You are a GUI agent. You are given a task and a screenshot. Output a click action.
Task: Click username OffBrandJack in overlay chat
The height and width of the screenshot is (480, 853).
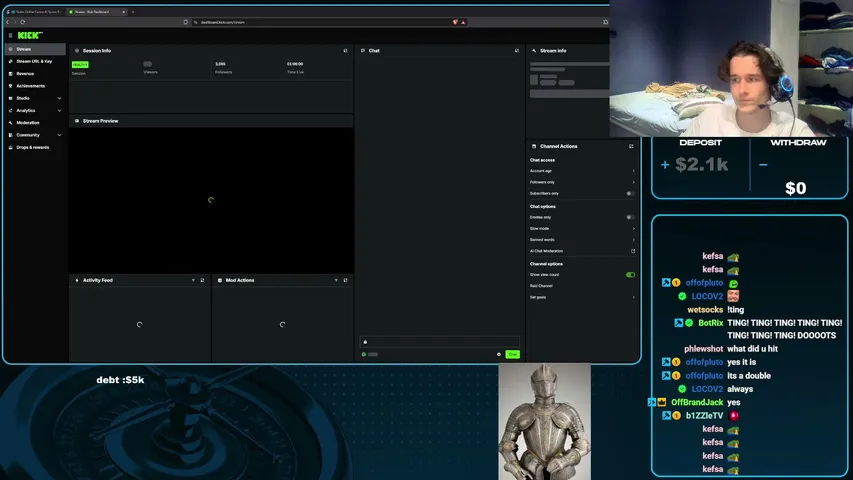pos(697,402)
